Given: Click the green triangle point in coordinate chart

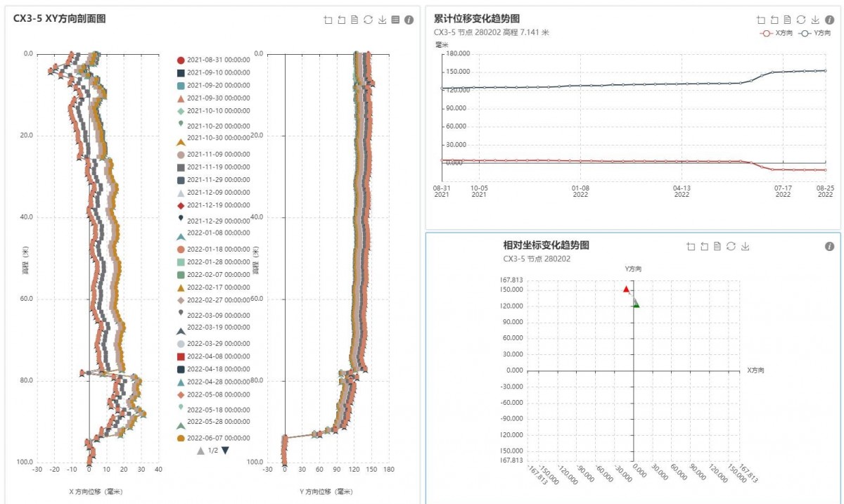Looking at the screenshot, I should [636, 304].
